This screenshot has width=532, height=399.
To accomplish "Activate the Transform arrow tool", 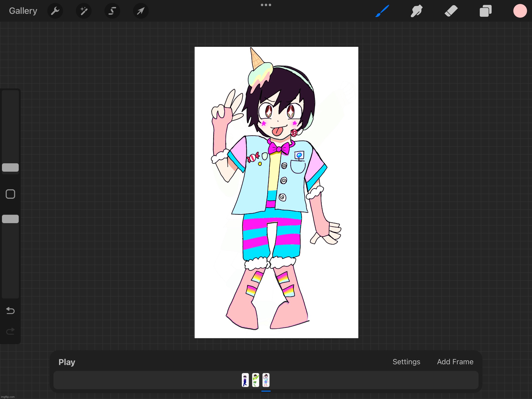I will coord(141,11).
